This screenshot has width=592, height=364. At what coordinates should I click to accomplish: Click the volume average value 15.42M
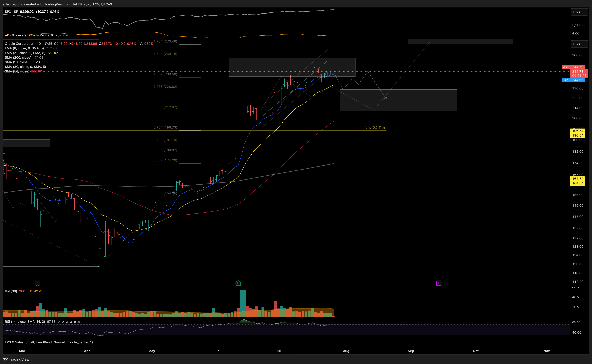35,291
